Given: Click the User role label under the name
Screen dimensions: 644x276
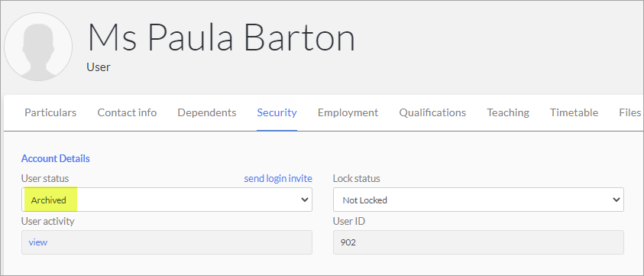Looking at the screenshot, I should pos(99,67).
